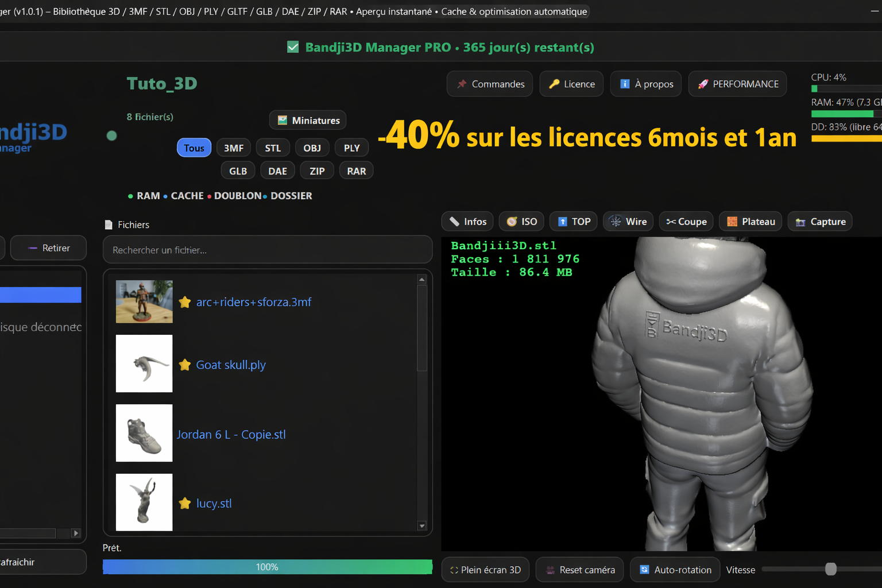The image size is (882, 588).
Task: Click the Fichiers document icon
Action: coord(109,225)
